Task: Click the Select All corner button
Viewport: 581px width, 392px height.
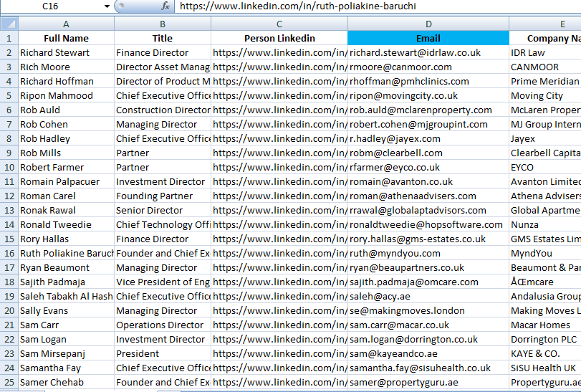Action: 9,24
